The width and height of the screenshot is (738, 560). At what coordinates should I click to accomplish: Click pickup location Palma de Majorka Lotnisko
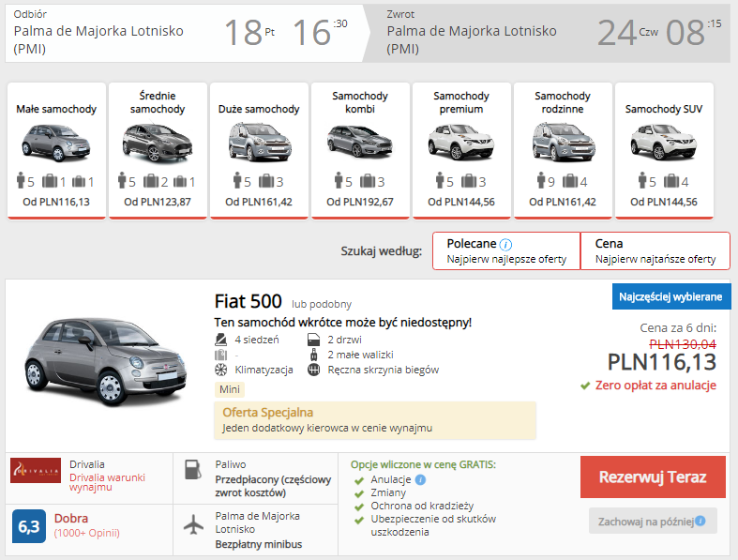tap(98, 39)
